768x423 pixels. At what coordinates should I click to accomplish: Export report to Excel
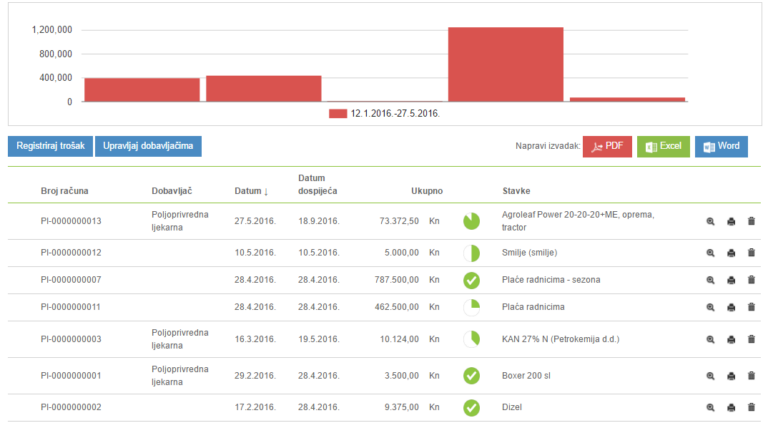click(663, 146)
